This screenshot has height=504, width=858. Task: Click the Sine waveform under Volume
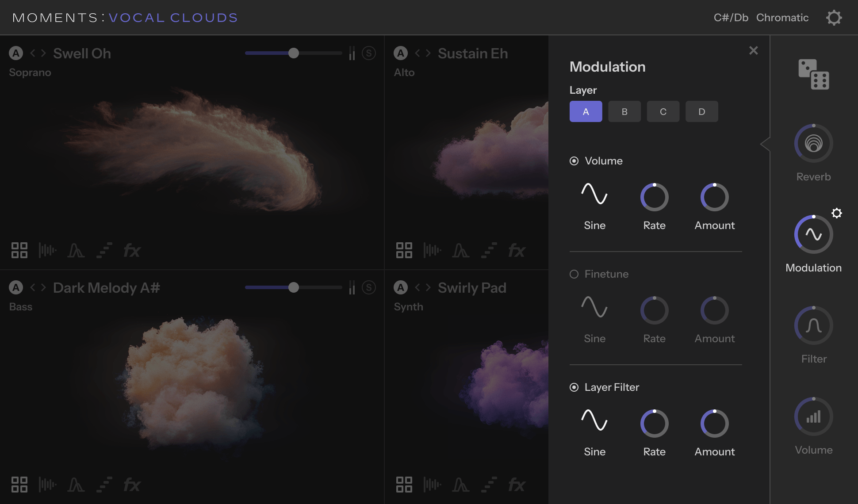(594, 195)
